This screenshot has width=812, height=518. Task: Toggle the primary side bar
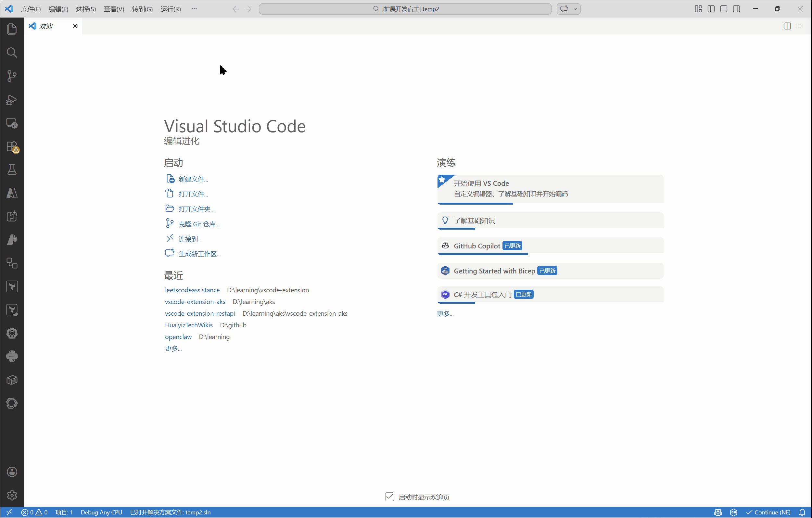(711, 9)
